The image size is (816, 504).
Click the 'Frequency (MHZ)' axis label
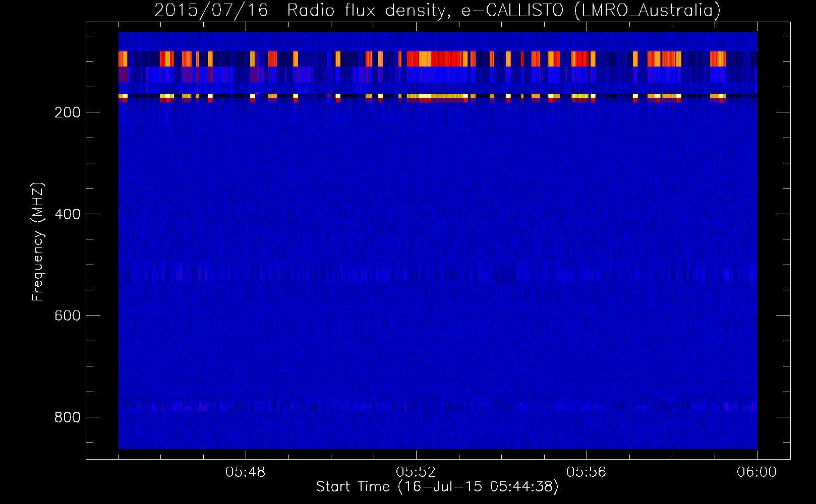pyautogui.click(x=38, y=242)
